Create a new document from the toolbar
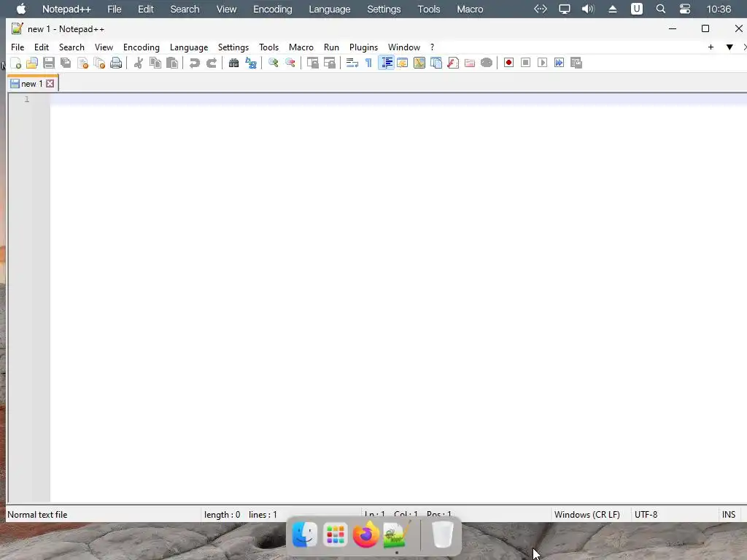747x560 pixels. [x=15, y=63]
